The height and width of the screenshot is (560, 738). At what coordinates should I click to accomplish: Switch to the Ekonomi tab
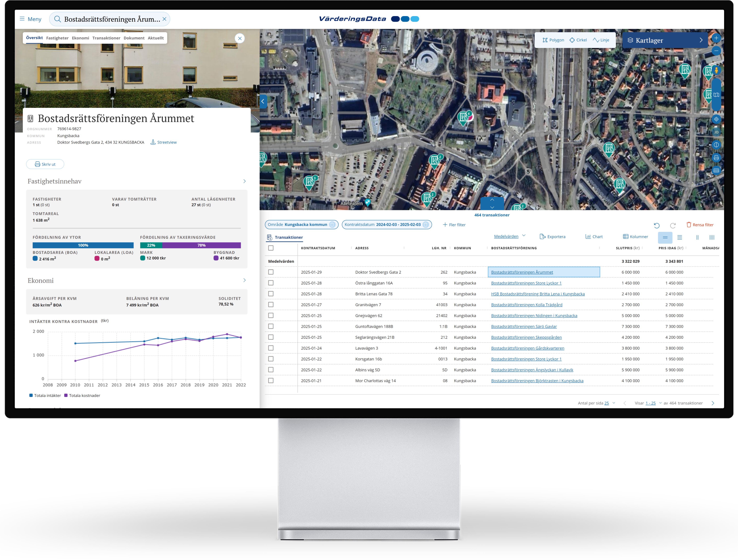[x=80, y=38]
